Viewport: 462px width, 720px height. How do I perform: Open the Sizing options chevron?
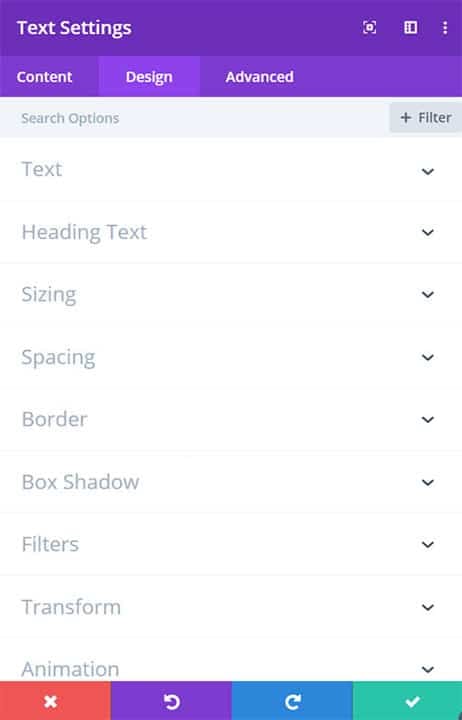pyautogui.click(x=428, y=294)
